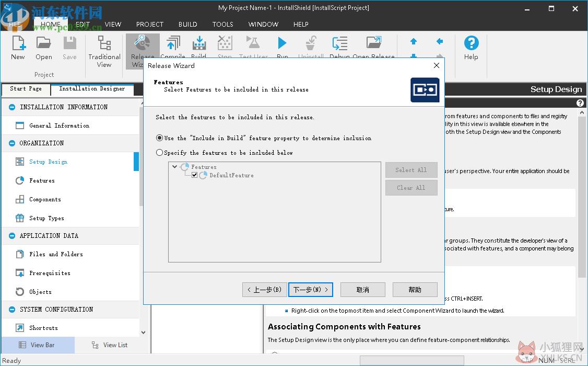Click the blue left arrow in the toolbar
This screenshot has width=588, height=366.
pos(440,41)
